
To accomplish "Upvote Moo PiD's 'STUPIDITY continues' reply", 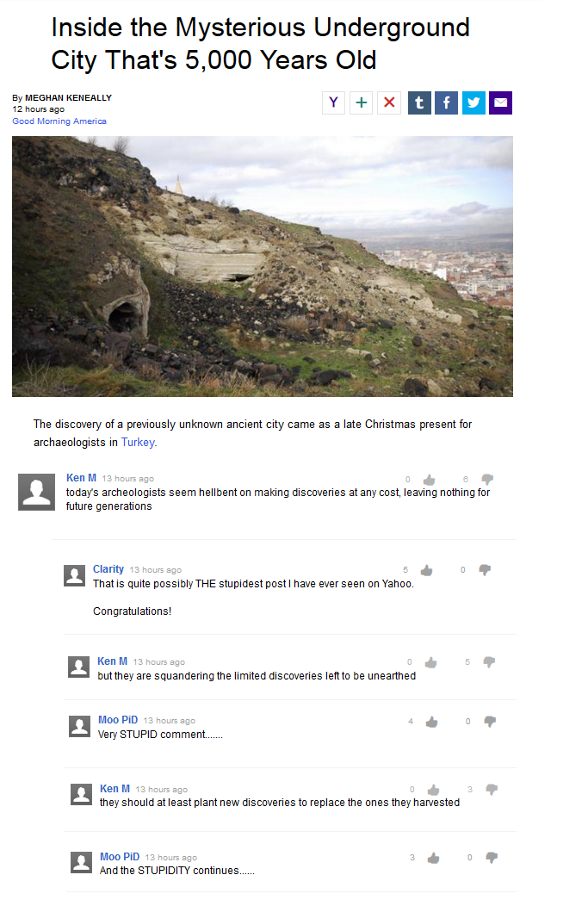I will click(x=433, y=858).
